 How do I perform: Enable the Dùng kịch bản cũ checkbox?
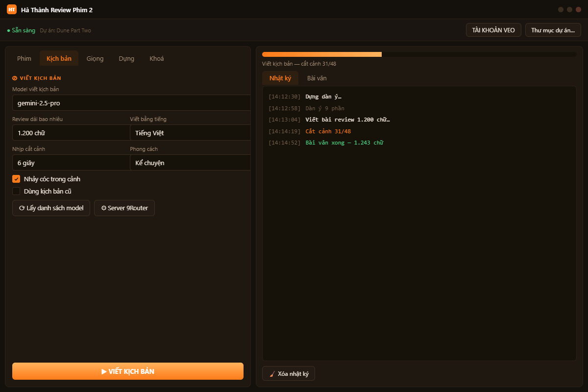[x=16, y=191]
